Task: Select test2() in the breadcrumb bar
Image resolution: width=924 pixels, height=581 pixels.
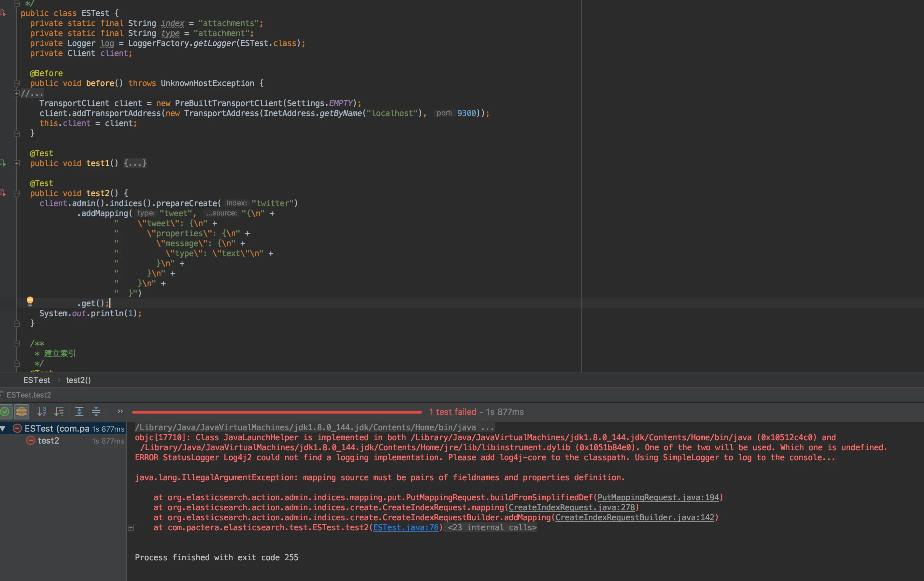Action: 78,380
